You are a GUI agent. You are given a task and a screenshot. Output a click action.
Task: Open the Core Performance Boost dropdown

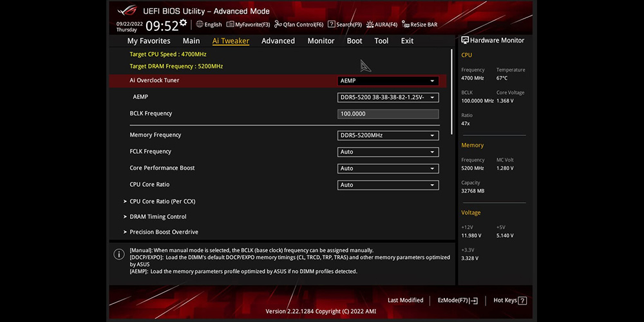pos(388,169)
